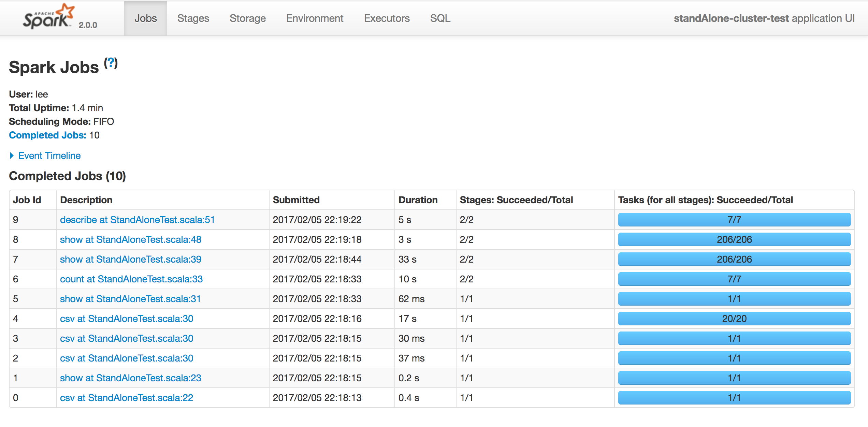The image size is (868, 427).
Task: Open csv at StandAloneTest.scala:30 for job 3
Action: (127, 338)
